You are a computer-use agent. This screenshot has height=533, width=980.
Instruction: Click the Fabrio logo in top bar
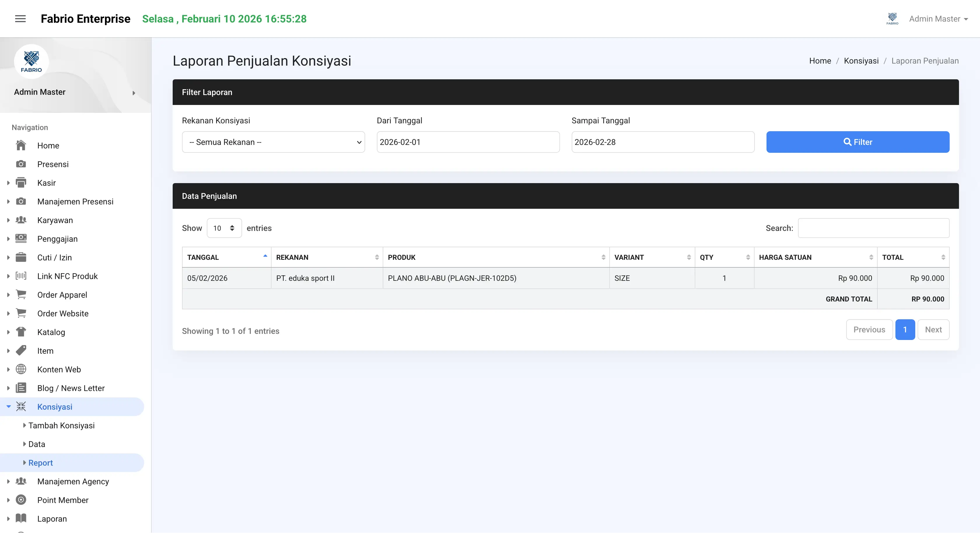click(892, 19)
